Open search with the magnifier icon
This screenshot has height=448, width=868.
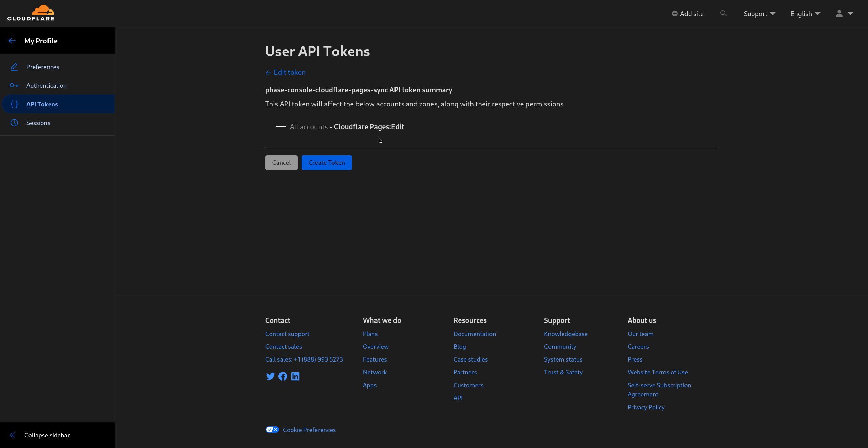[724, 14]
